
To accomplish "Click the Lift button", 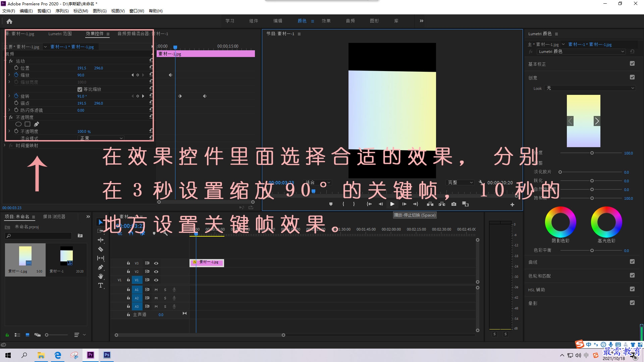I will [x=430, y=204].
